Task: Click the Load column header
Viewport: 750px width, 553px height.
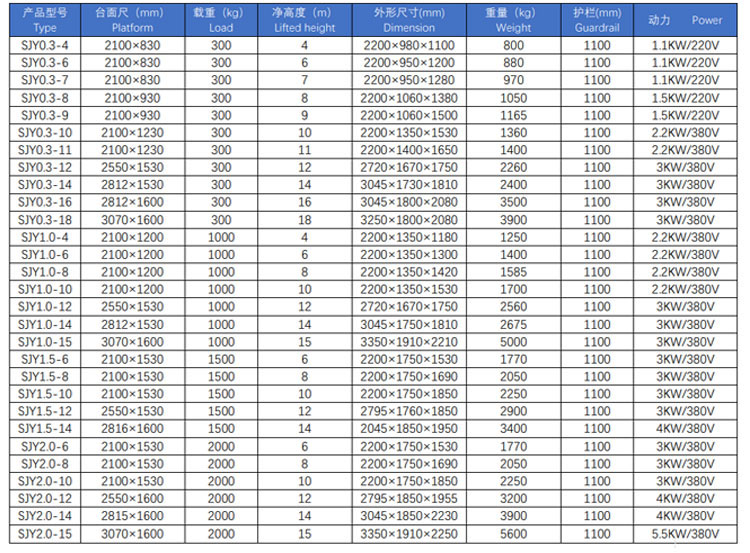Action: 221,20
